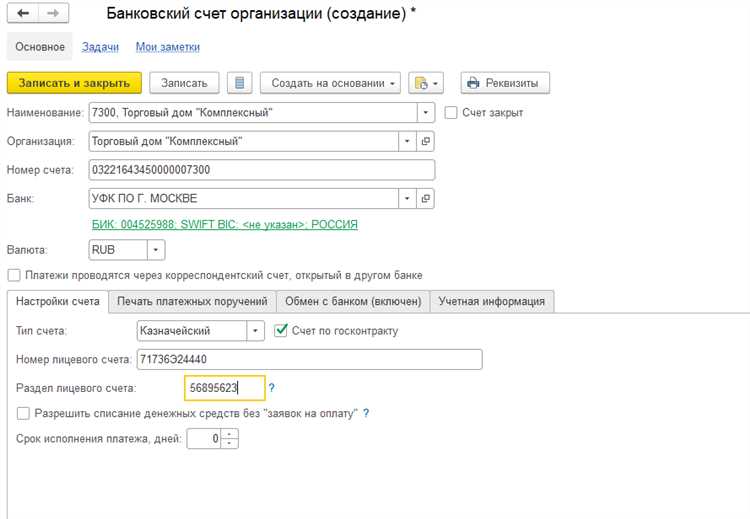Enable payments through correspondent account checkbox
The image size is (750, 519).
click(x=14, y=275)
